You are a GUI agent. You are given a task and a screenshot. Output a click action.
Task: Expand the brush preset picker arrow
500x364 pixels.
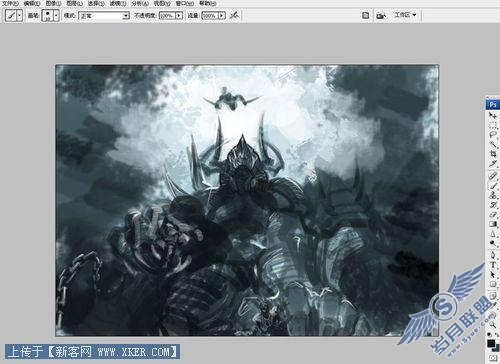point(56,15)
